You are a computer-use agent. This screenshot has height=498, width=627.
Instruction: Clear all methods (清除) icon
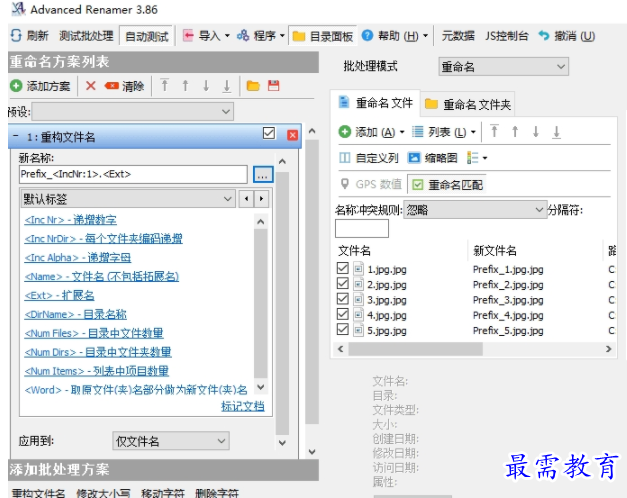112,86
